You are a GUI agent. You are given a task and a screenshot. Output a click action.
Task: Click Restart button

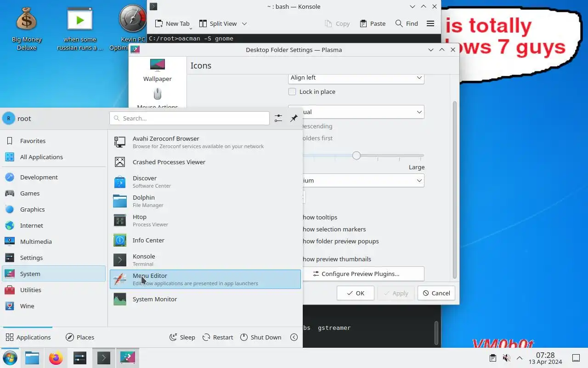point(218,337)
